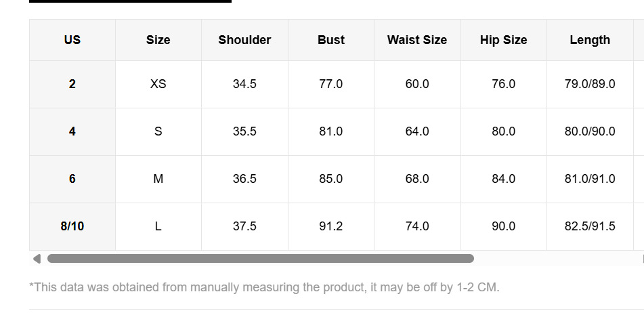
Task: Select the M size cell
Action: click(x=158, y=179)
